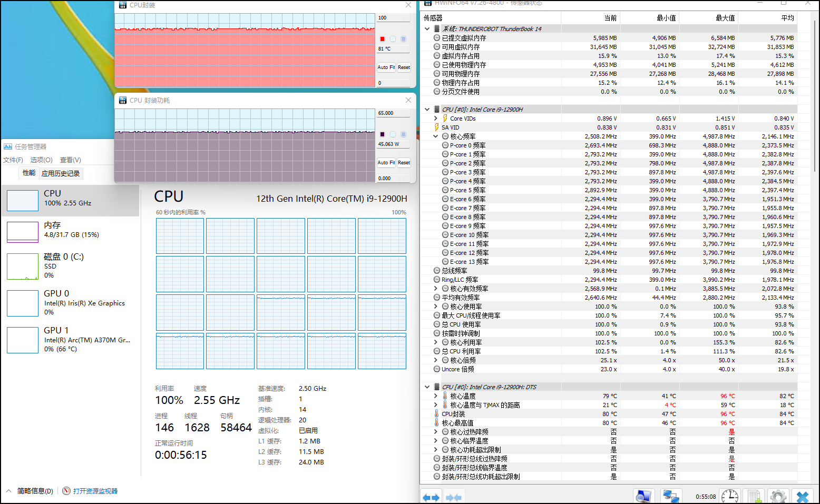Click the network computers remote monitoring icon

670,496
